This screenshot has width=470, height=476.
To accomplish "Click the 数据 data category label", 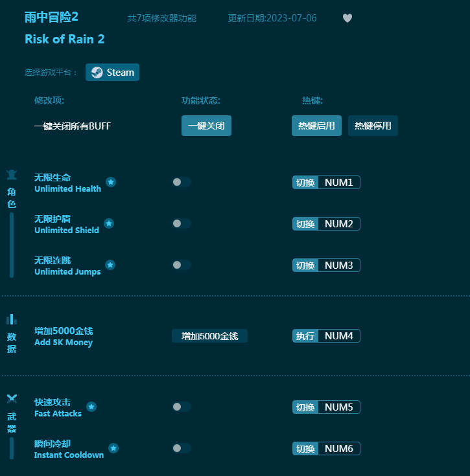I will coord(12,343).
